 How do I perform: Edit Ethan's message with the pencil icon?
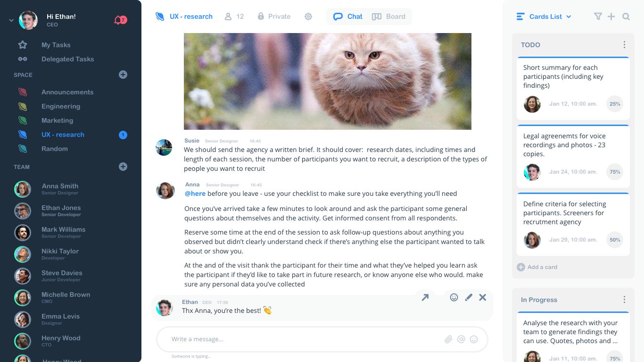click(468, 297)
